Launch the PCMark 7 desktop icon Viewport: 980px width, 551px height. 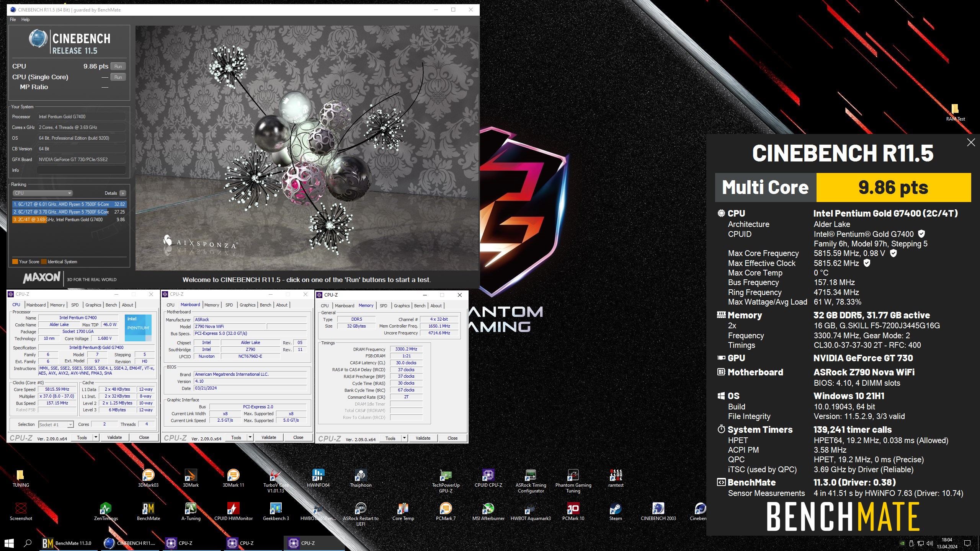click(x=446, y=511)
